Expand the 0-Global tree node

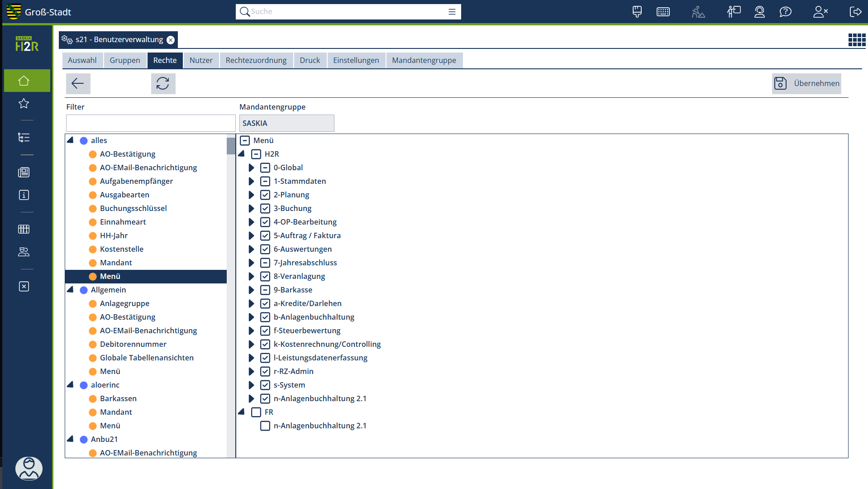(252, 168)
